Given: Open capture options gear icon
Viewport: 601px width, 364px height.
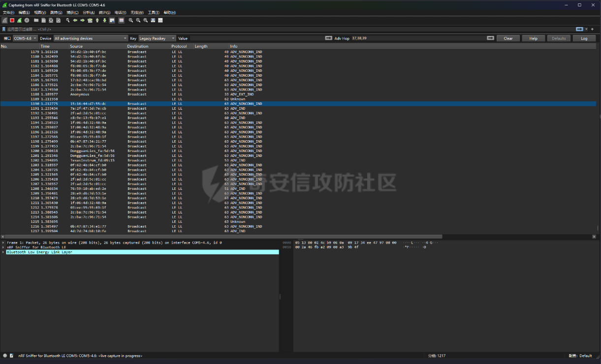Looking at the screenshot, I should [27, 20].
